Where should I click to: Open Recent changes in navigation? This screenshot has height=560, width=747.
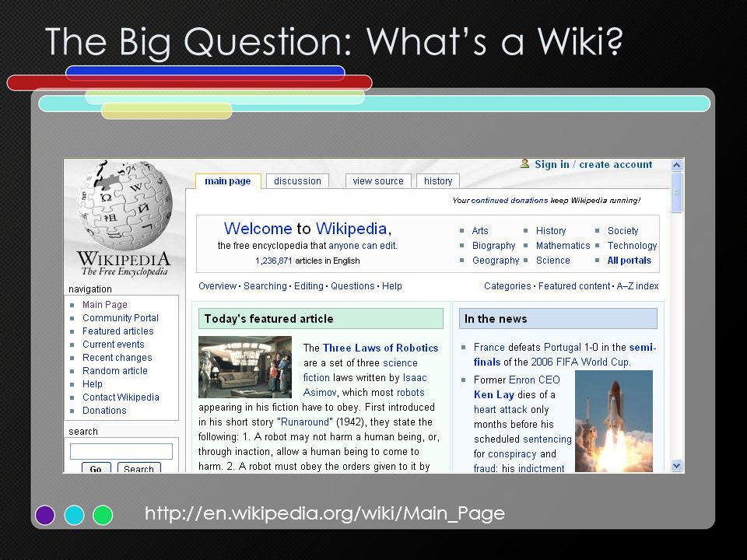(x=117, y=358)
